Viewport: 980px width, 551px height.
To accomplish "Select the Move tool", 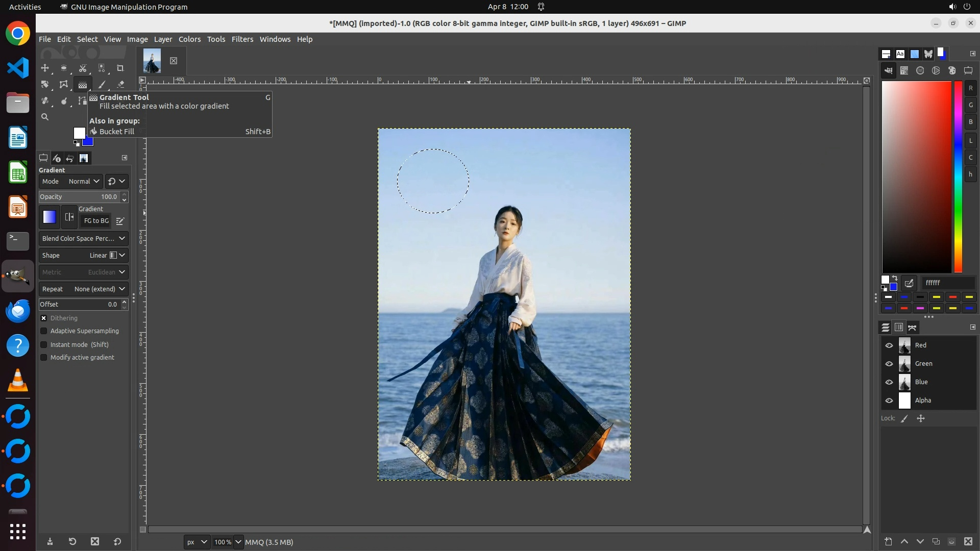I will click(x=45, y=68).
